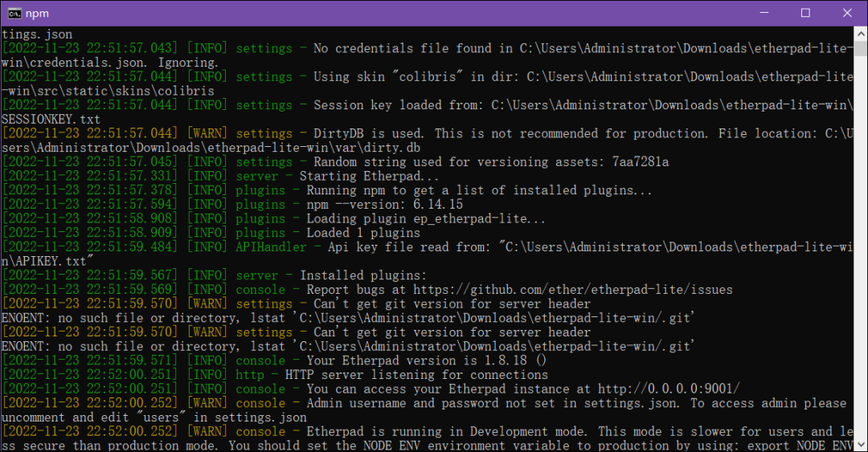Click the 'tings.json' text at top
The image size is (868, 452).
coord(36,35)
